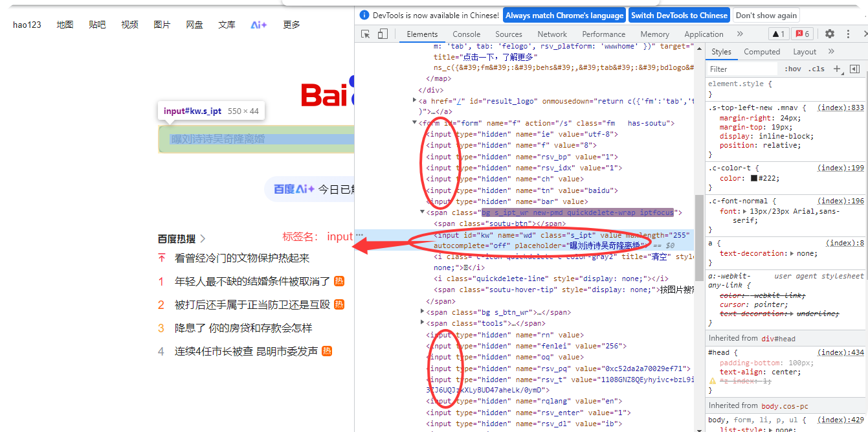Toggle the device toolbar icon
This screenshot has width=868, height=432.
click(x=383, y=34)
